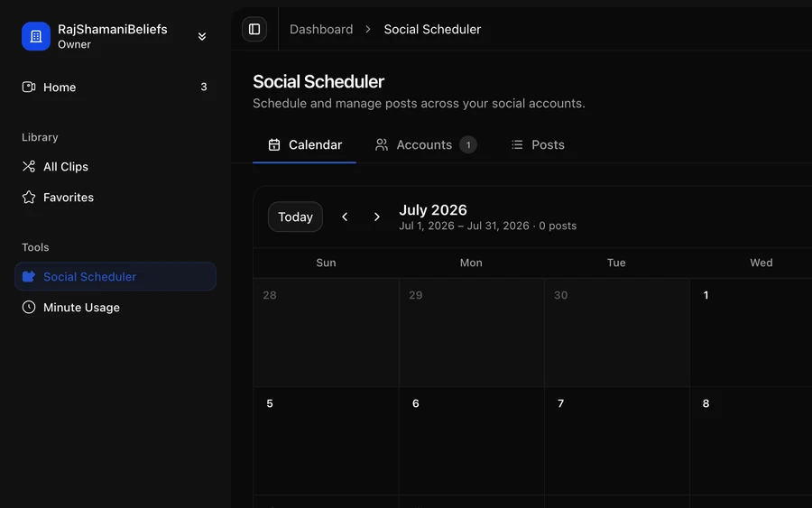
Task: Click the Favorites star icon
Action: 29,197
